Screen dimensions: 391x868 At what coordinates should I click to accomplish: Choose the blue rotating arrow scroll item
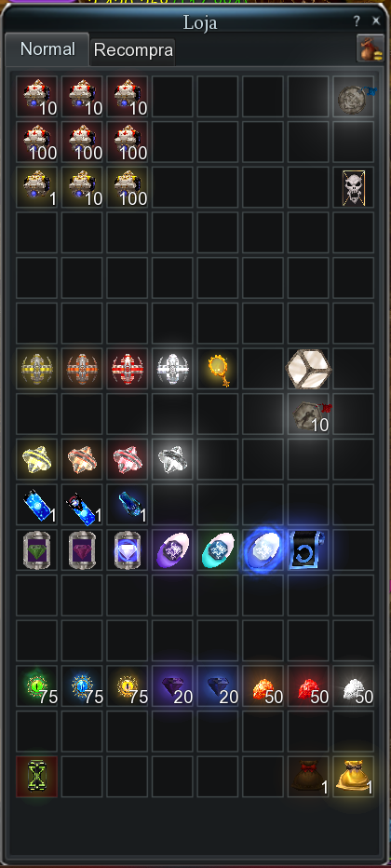[x=308, y=550]
